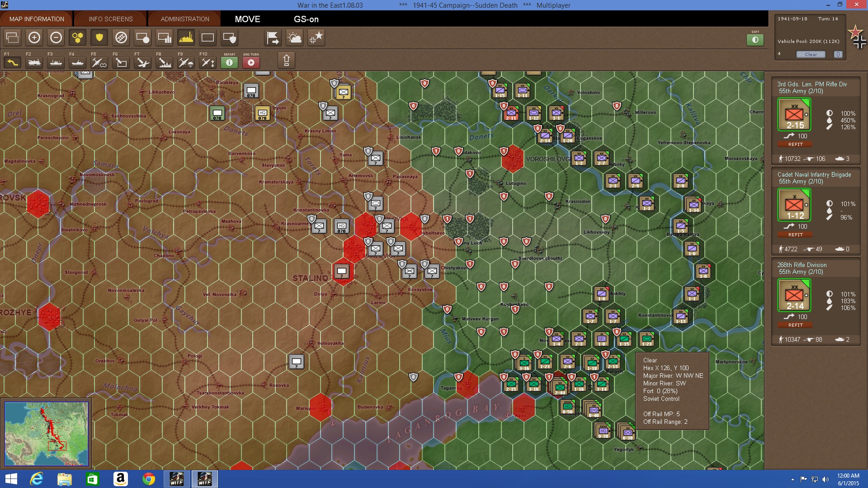Screen dimensions: 868x488
Task: Open the INFO SCREENS tab
Action: [111, 19]
